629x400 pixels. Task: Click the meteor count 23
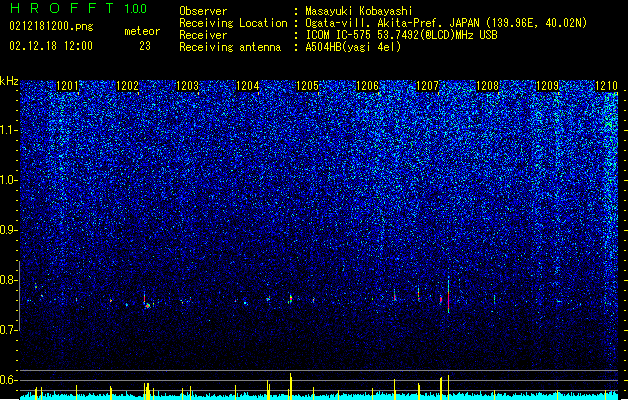pos(145,46)
